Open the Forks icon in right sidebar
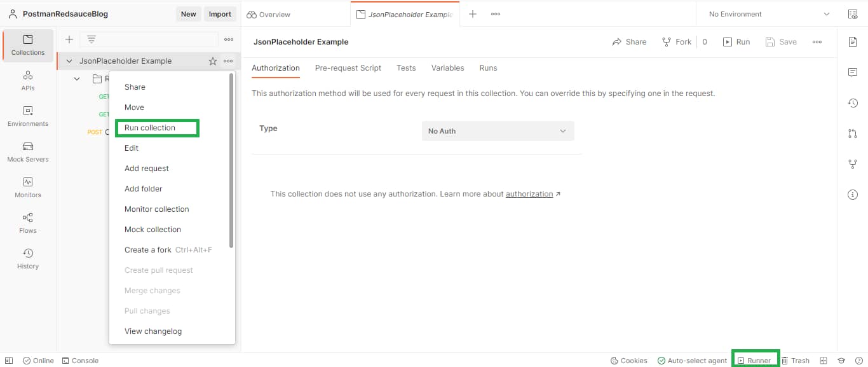 pyautogui.click(x=853, y=164)
